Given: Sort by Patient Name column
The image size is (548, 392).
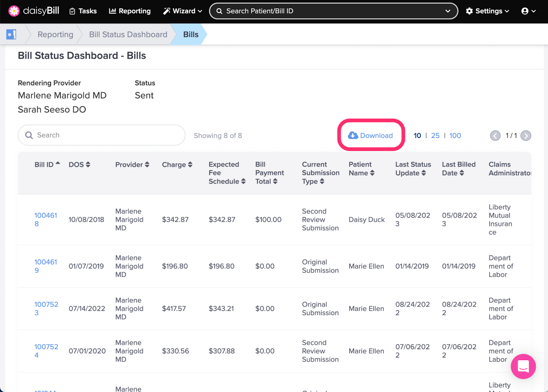Looking at the screenshot, I should pyautogui.click(x=362, y=168).
